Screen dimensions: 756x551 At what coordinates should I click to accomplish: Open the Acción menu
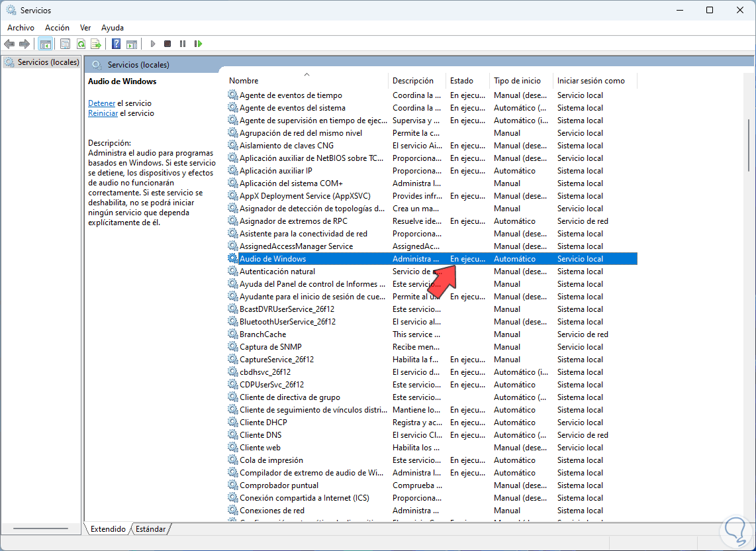click(57, 28)
